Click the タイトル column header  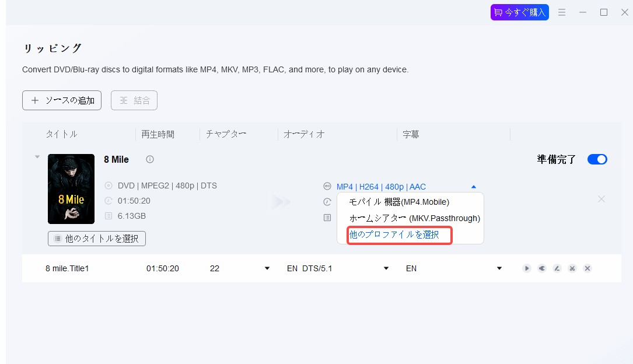pyautogui.click(x=61, y=134)
